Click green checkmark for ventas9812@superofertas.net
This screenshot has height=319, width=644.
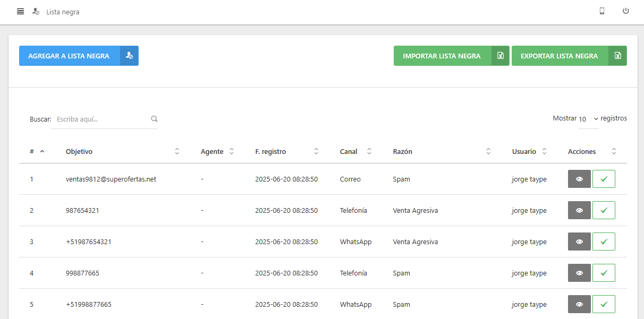pyautogui.click(x=604, y=179)
